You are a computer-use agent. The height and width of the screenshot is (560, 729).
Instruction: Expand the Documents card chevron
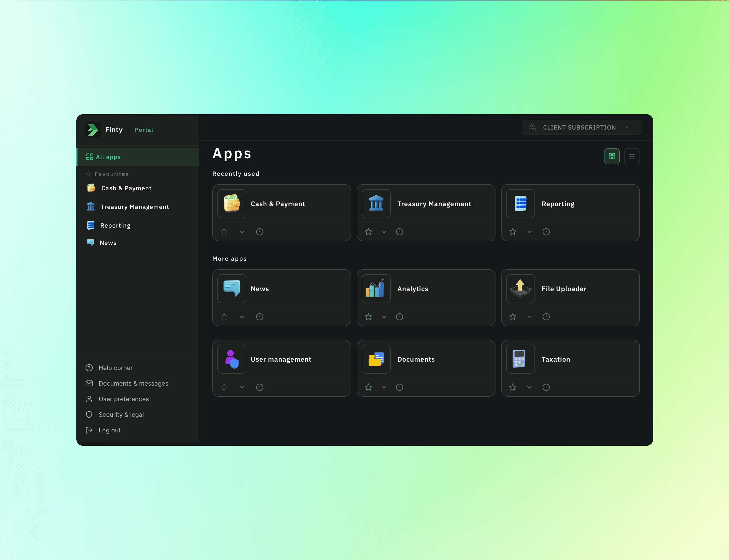pyautogui.click(x=384, y=387)
